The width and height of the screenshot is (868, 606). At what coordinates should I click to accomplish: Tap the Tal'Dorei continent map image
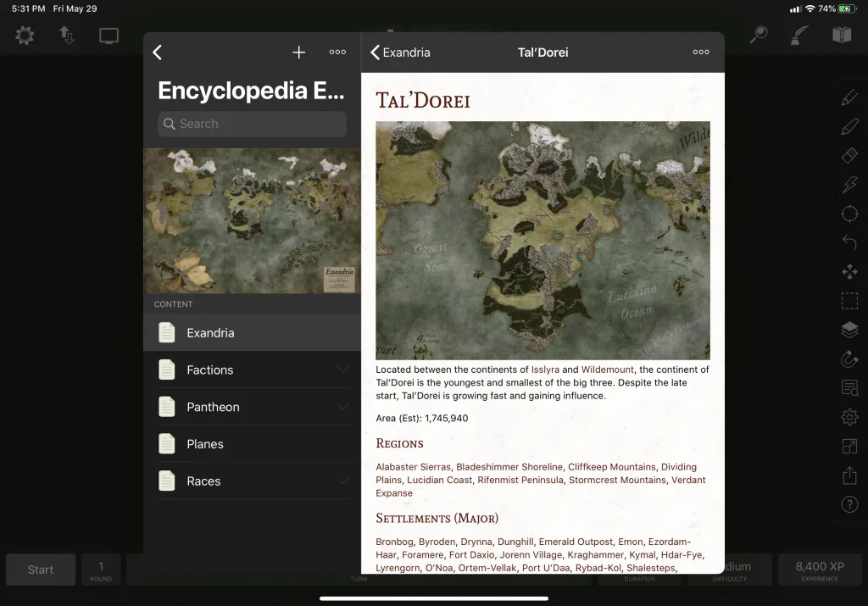(x=542, y=241)
